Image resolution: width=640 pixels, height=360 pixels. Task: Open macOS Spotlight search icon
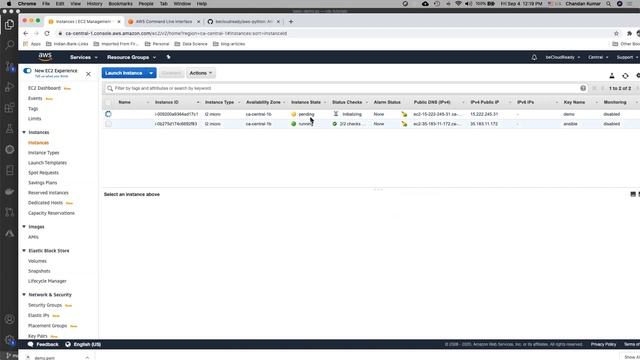[609, 4]
